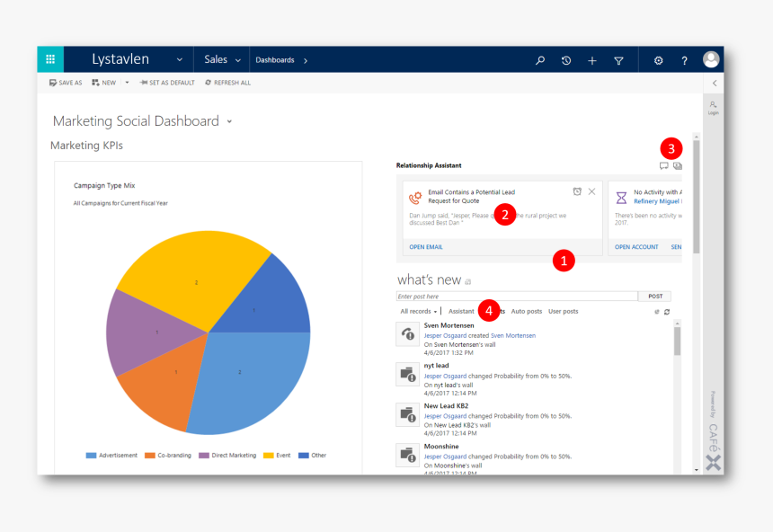Screen dimensions: 773x532
Task: Expand the chevron next to Dashboards
Action: pos(306,60)
